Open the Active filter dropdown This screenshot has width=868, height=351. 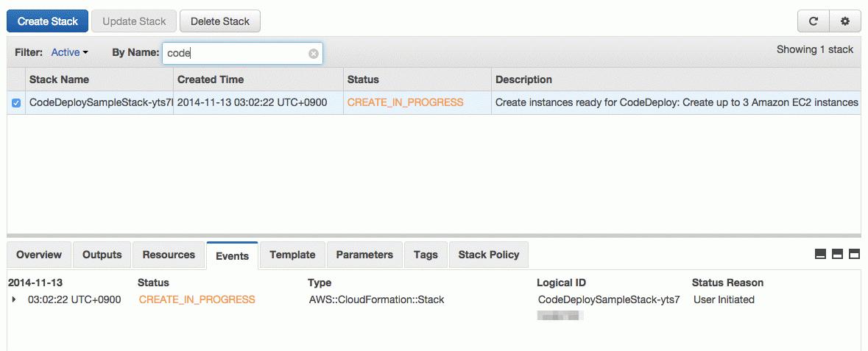70,52
